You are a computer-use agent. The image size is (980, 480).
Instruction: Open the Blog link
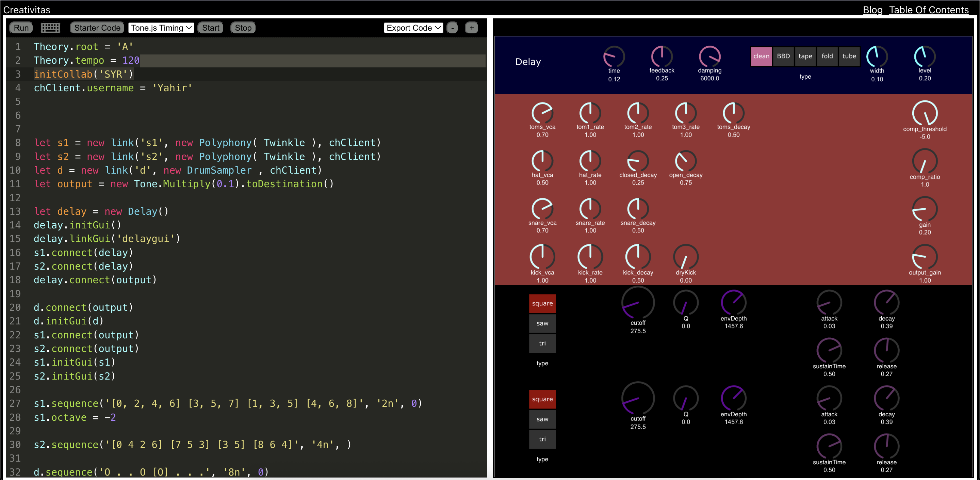pyautogui.click(x=872, y=10)
